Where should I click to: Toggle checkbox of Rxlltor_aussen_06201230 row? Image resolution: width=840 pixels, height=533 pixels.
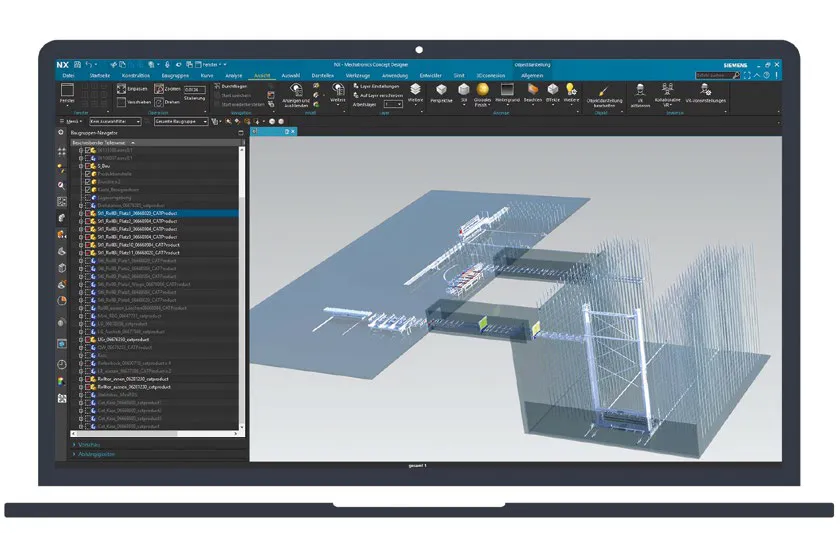[x=88, y=387]
